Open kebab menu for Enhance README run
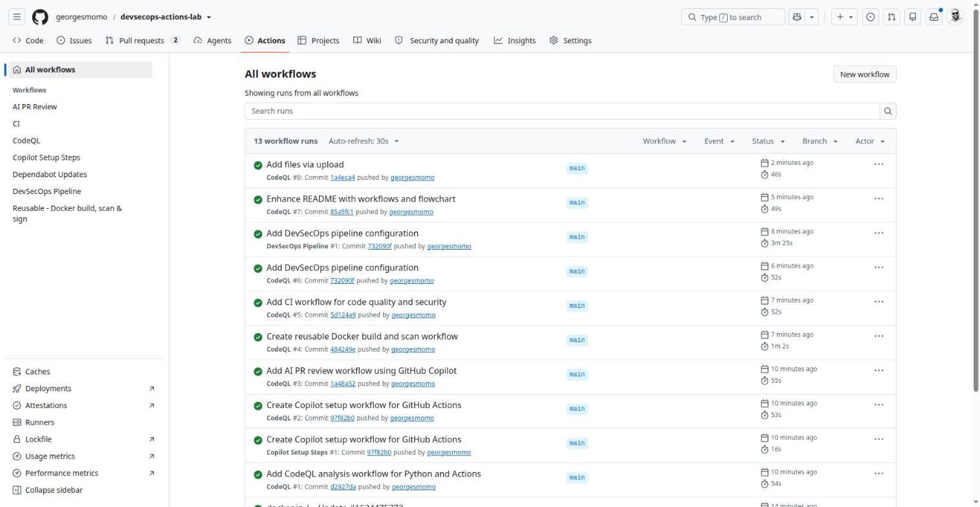 tap(879, 199)
